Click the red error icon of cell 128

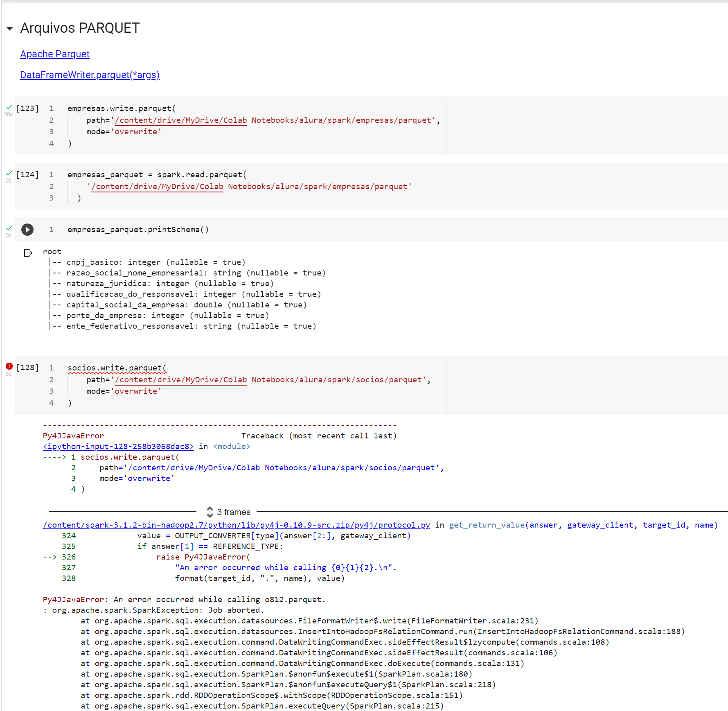click(x=9, y=366)
